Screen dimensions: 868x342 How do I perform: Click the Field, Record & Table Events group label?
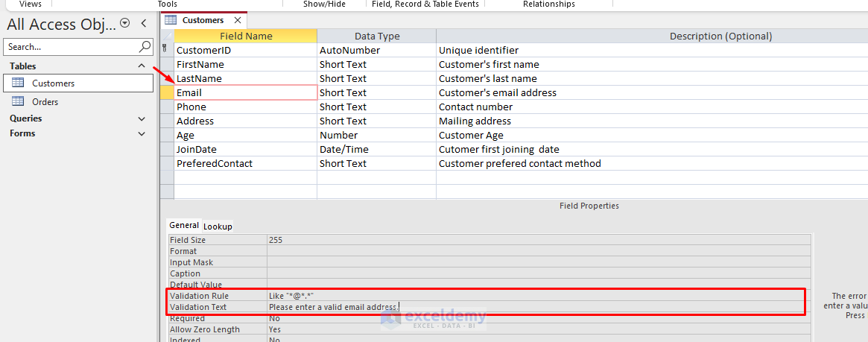pyautogui.click(x=425, y=4)
